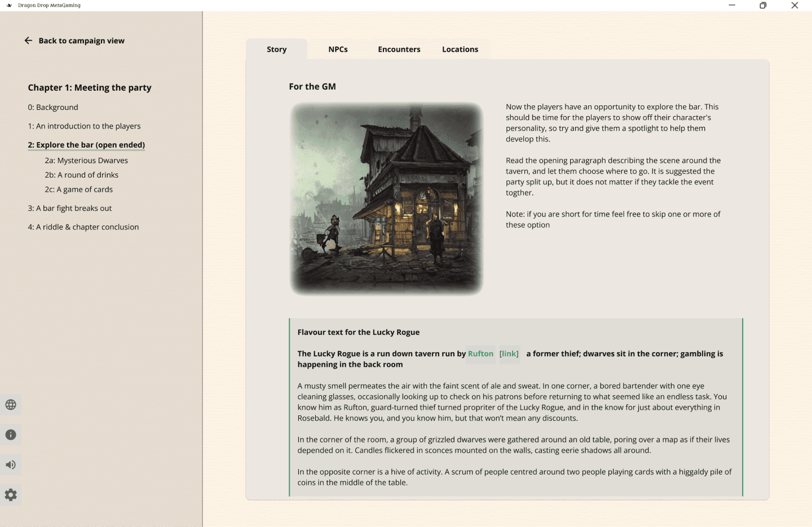This screenshot has width=812, height=527.
Task: Select 0: Background section
Action: tap(53, 108)
